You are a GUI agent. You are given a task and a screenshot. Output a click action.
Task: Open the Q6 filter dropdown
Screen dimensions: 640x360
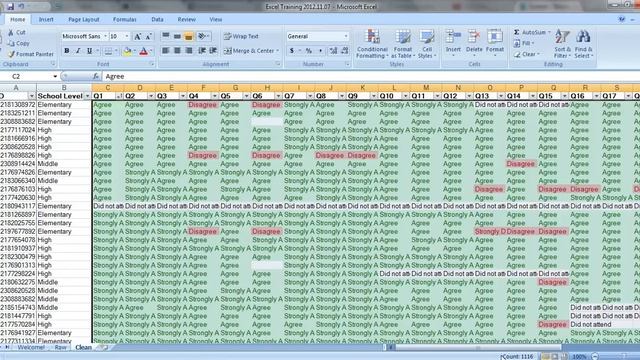(x=278, y=96)
